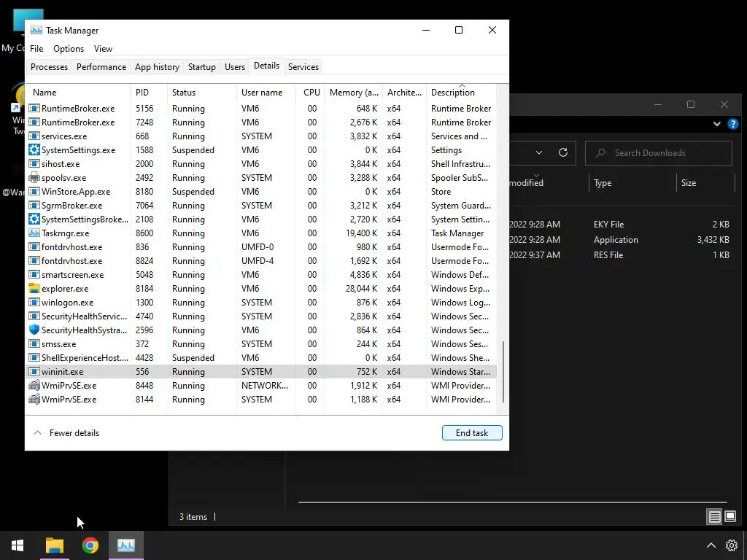747x560 pixels.
Task: Open the settings gear in system tray
Action: click(x=731, y=545)
